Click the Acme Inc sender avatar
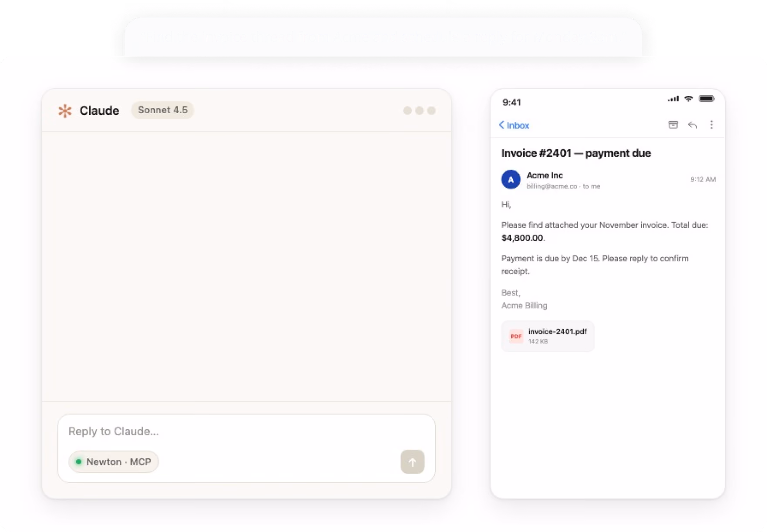This screenshot has height=532, width=767. click(511, 179)
